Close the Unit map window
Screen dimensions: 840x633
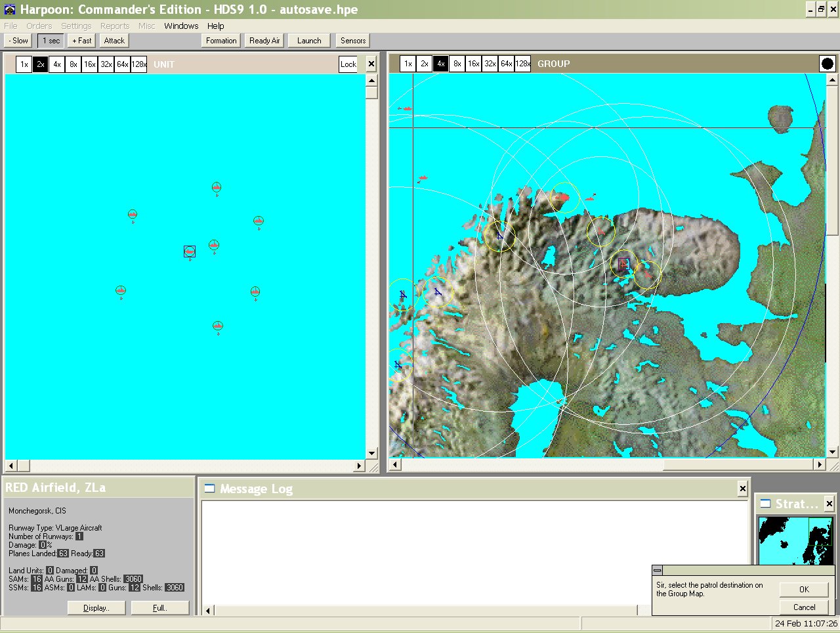point(371,64)
